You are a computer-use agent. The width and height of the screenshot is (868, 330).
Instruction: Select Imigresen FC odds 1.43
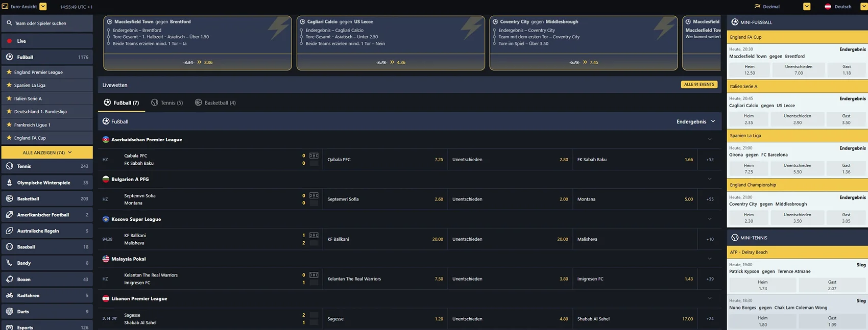(635, 278)
